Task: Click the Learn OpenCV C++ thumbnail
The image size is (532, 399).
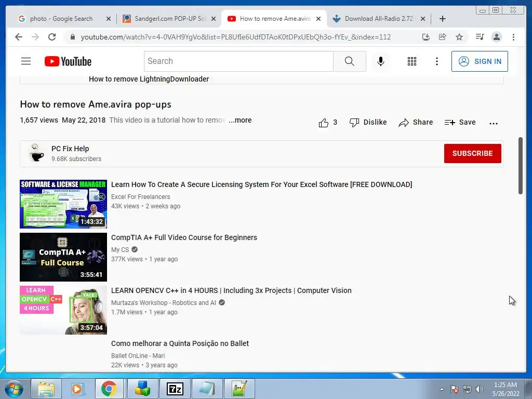Action: pos(63,310)
